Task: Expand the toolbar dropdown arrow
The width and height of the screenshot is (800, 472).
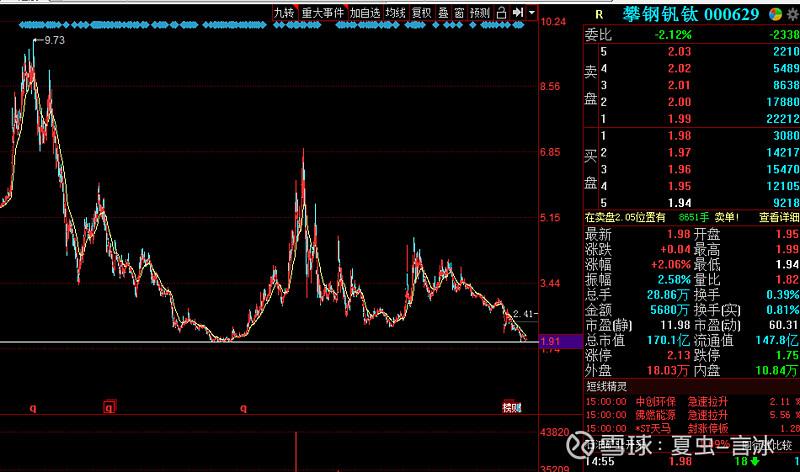Action: click(532, 13)
